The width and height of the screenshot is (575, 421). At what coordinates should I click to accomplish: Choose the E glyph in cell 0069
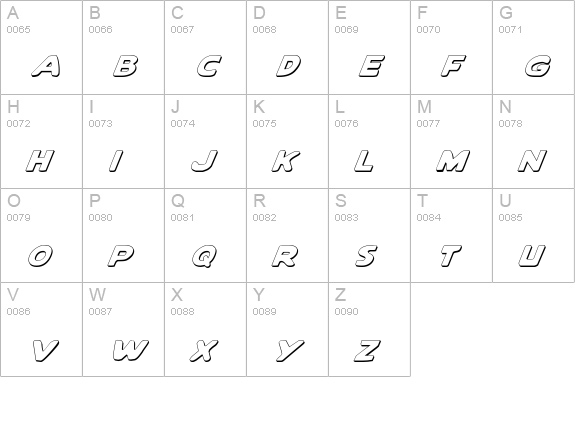coord(372,66)
